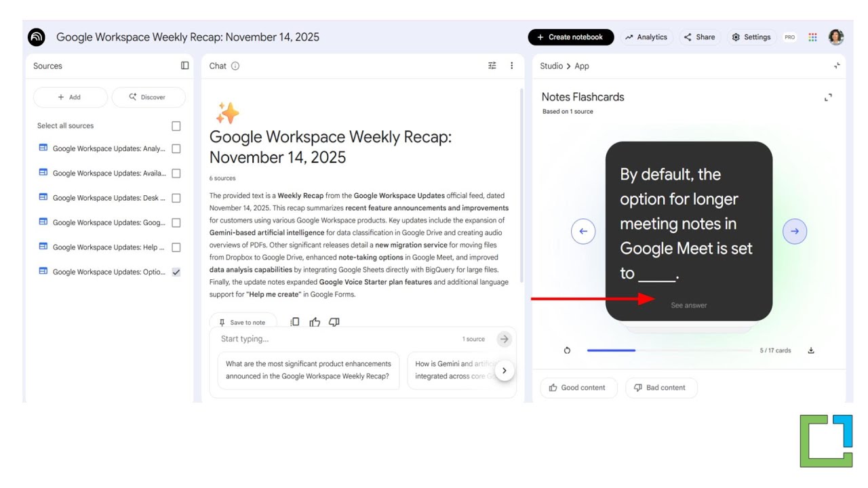Toggle Select all sources checkbox
The height and width of the screenshot is (488, 868).
click(176, 126)
